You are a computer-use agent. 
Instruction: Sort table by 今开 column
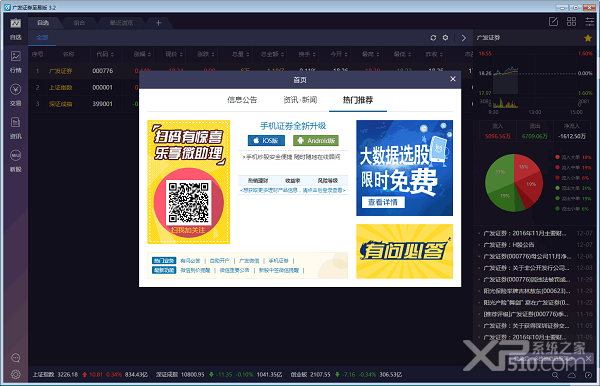[x=339, y=54]
